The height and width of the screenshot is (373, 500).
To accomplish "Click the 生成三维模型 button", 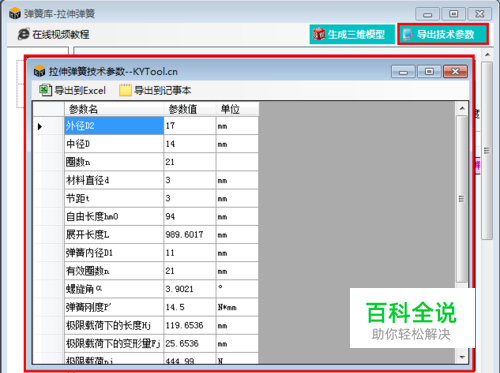I will coord(352,34).
